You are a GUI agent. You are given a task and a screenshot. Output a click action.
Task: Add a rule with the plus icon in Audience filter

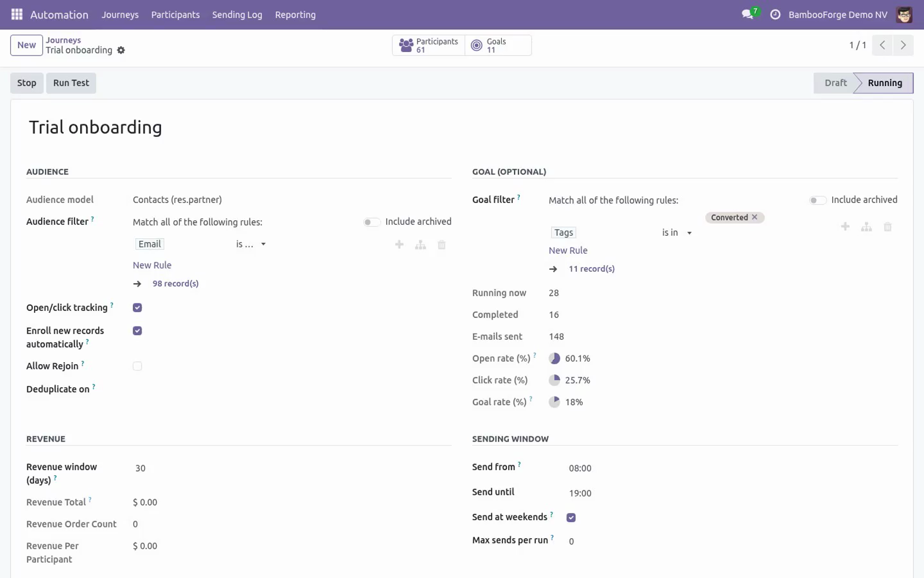click(x=399, y=244)
